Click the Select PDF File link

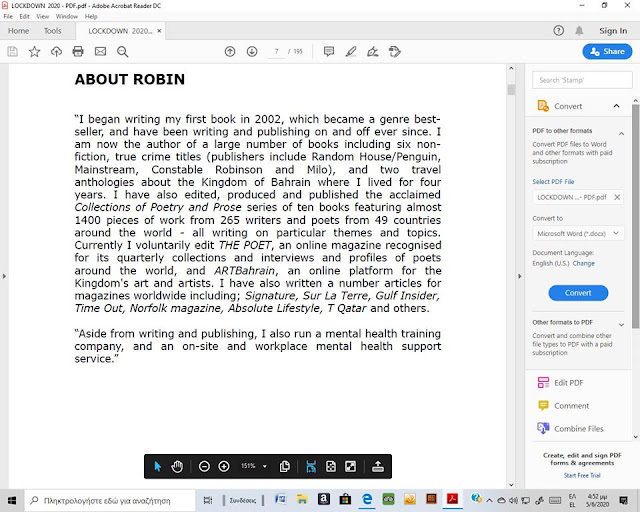pos(553,181)
